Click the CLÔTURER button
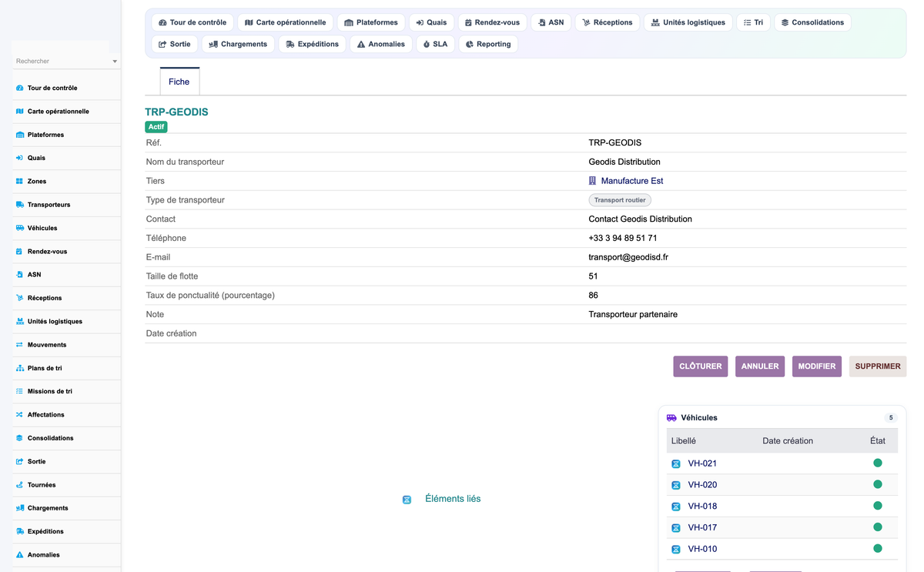Image resolution: width=924 pixels, height=572 pixels. tap(701, 366)
